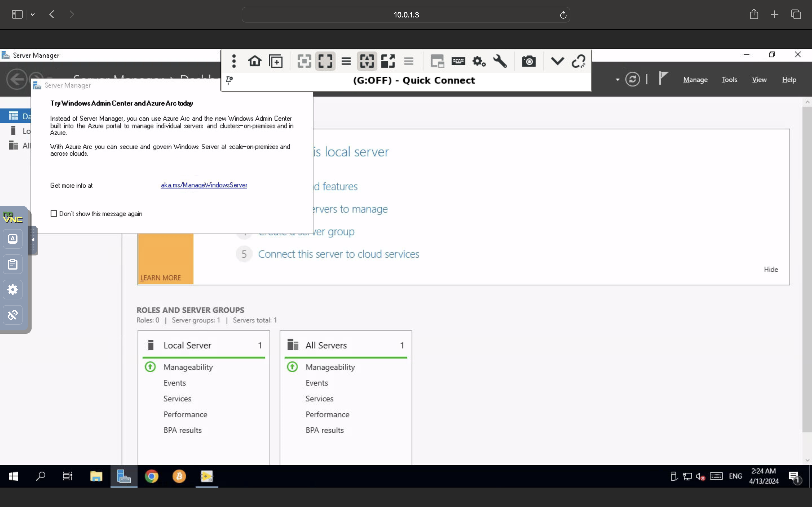
Task: Click the broken-link disconnect icon
Action: click(x=579, y=61)
